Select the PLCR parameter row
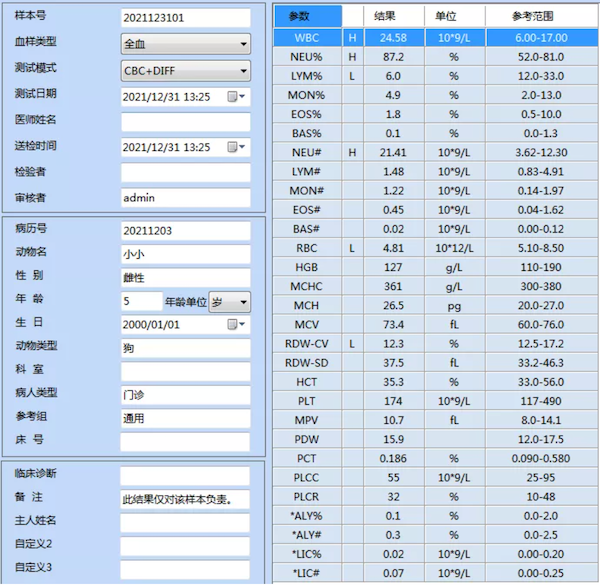This screenshot has height=585, width=600. [435, 497]
